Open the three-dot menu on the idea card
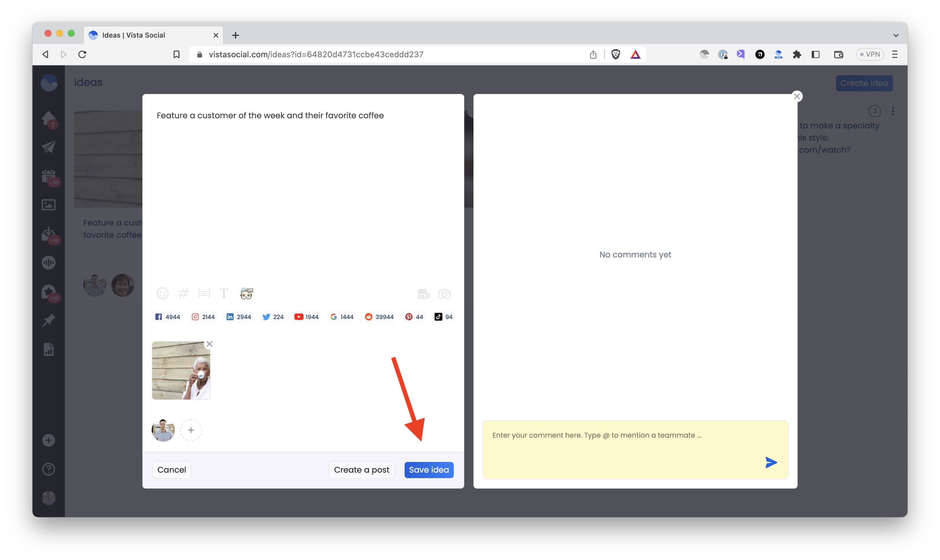 click(x=893, y=110)
